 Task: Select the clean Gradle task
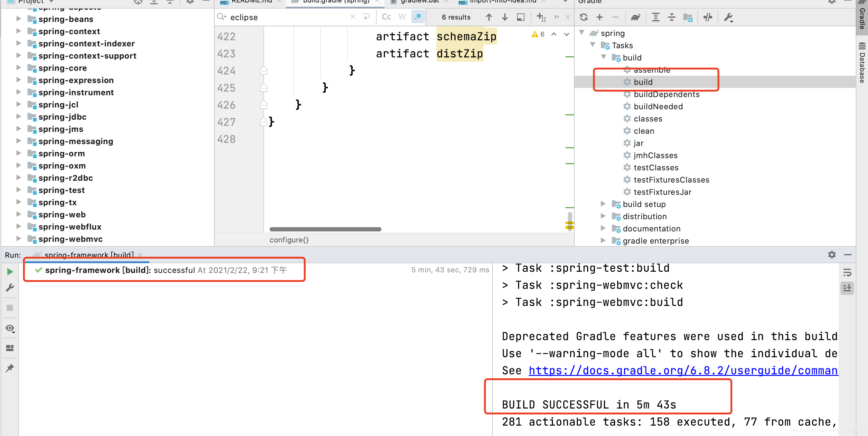(644, 131)
